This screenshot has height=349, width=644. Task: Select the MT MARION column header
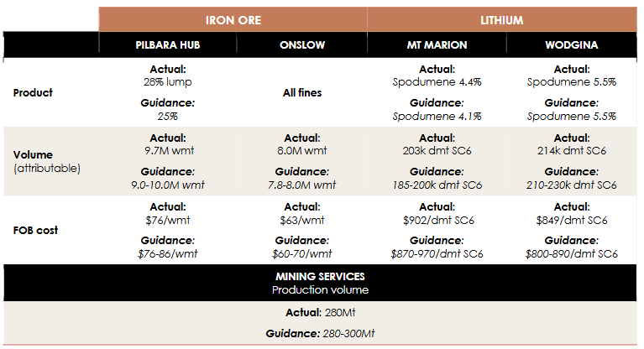(437, 44)
